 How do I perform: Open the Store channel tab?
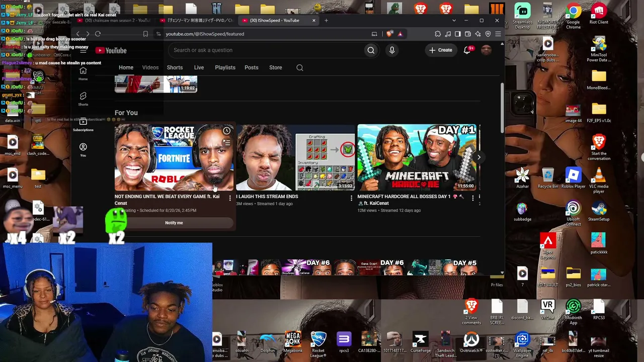click(x=275, y=67)
